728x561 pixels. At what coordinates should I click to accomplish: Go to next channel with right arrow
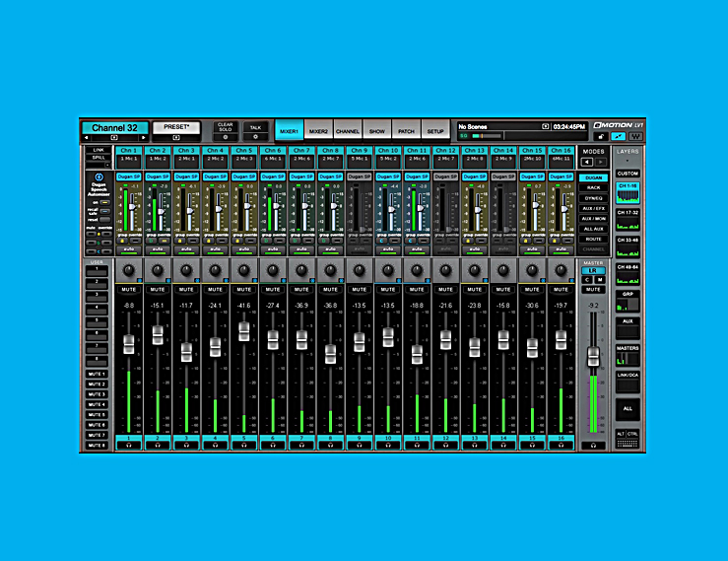[x=144, y=138]
